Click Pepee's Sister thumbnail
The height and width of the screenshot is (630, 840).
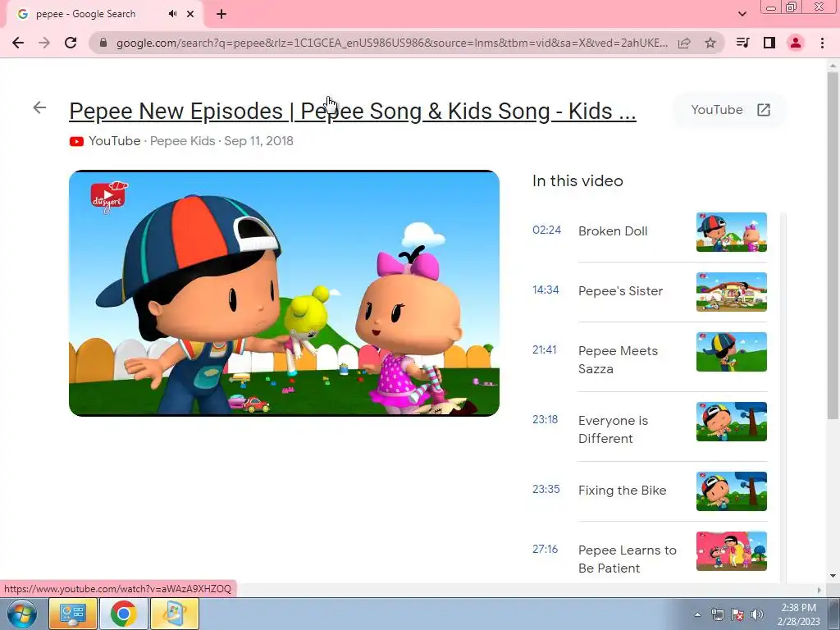[731, 292]
